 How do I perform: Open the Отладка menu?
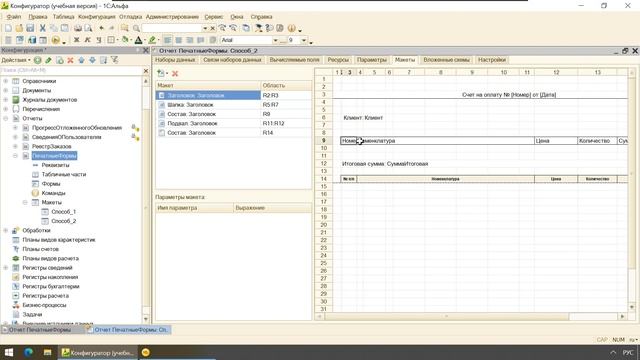[131, 17]
